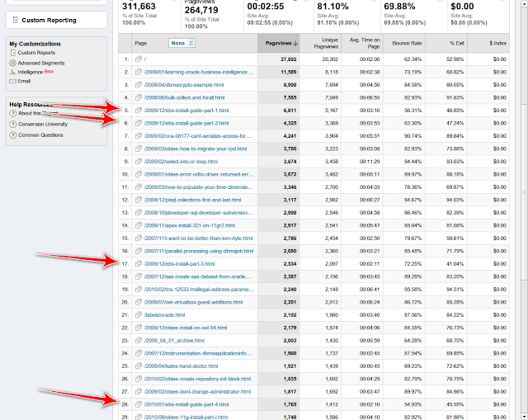The width and height of the screenshot is (528, 420).
Task: Open external icon for ebs-install-guide-part-1 row
Action: (138, 110)
